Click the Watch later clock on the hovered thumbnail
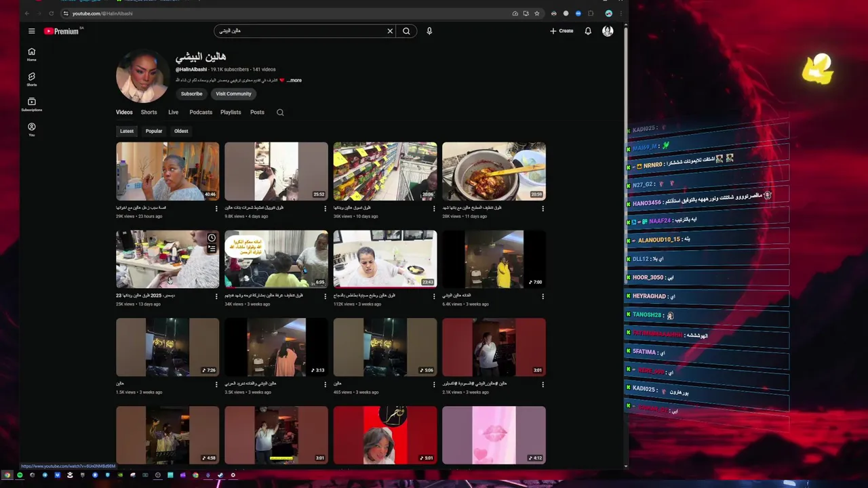868x488 pixels. point(212,238)
